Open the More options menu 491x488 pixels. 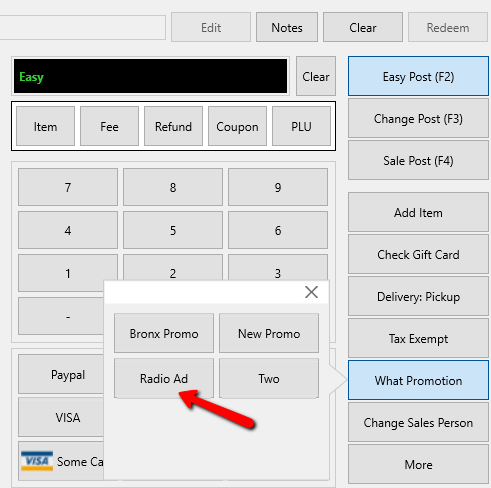click(x=418, y=464)
